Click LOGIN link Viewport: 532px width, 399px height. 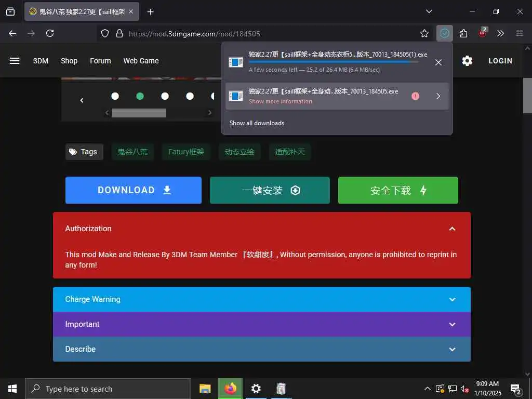click(500, 61)
